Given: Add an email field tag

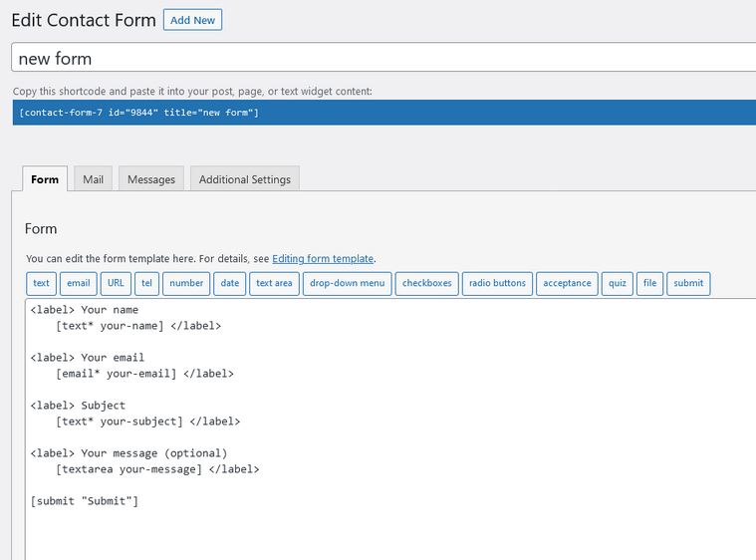Looking at the screenshot, I should click(x=78, y=283).
